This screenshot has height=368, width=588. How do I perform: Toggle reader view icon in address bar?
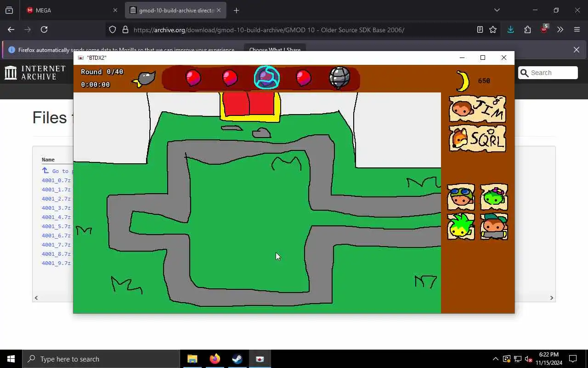[480, 29]
